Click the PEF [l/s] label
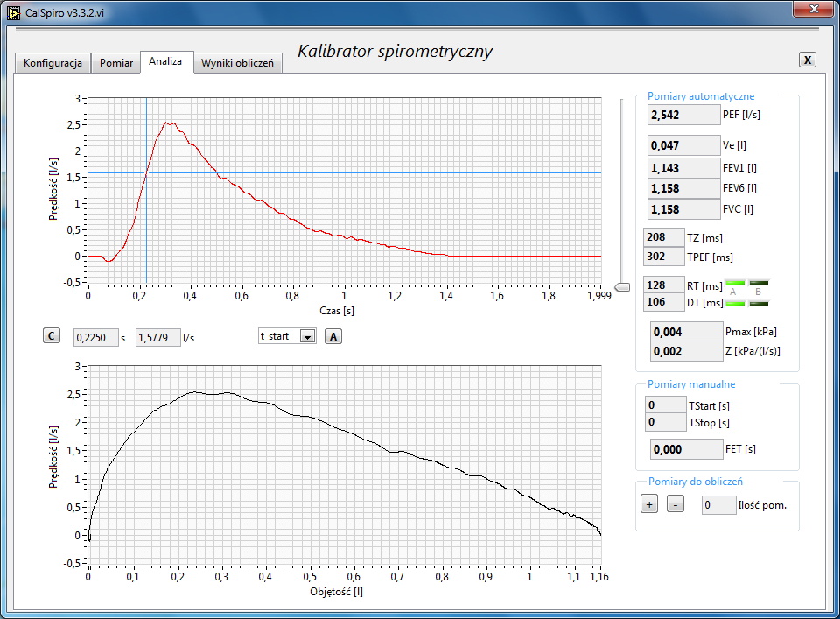This screenshot has height=619, width=840. pos(741,115)
